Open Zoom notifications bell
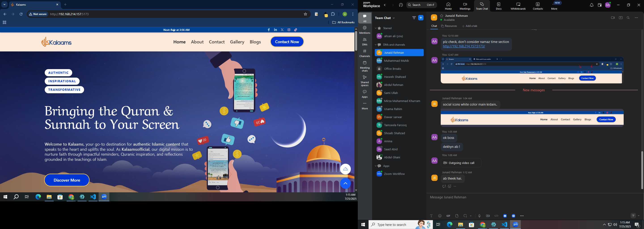The height and width of the screenshot is (229, 644). tap(591, 5)
